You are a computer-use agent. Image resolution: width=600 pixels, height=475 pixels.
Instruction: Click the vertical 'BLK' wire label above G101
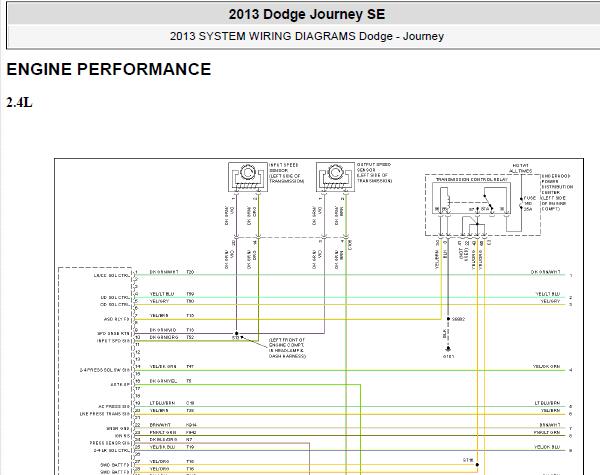pos(445,334)
